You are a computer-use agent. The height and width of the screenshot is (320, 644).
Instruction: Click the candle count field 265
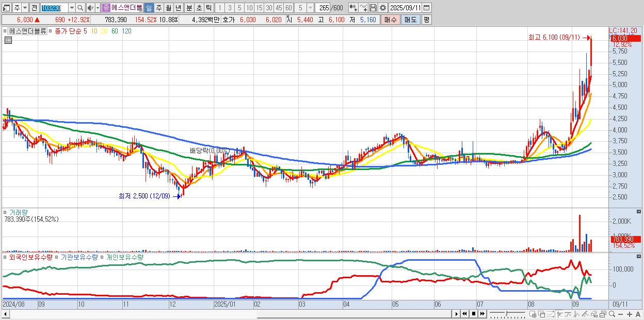point(323,8)
